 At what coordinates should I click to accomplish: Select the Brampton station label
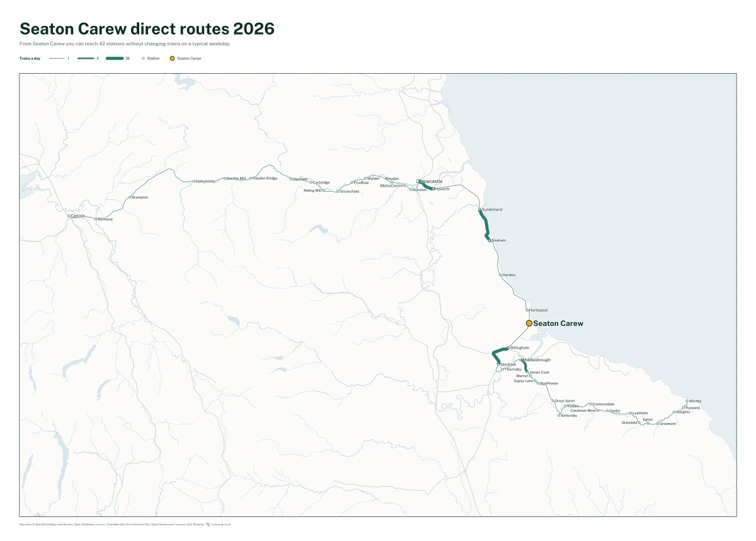(x=140, y=197)
